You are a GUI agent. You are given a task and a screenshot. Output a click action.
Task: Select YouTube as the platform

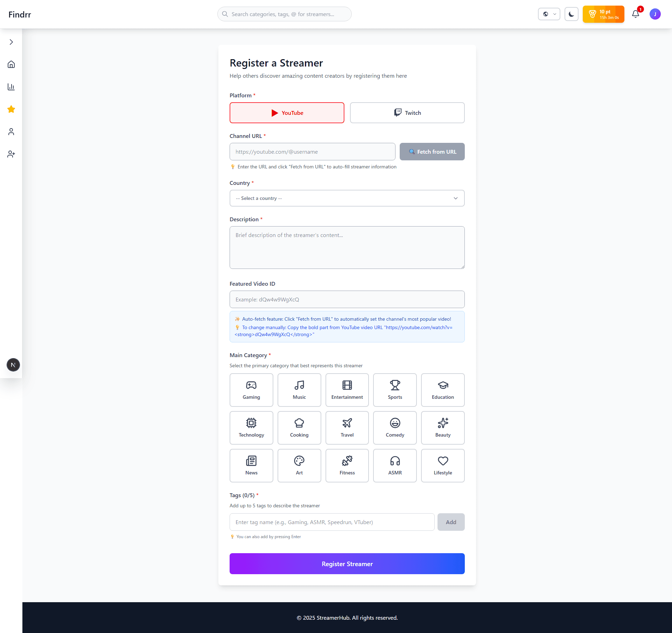point(287,113)
